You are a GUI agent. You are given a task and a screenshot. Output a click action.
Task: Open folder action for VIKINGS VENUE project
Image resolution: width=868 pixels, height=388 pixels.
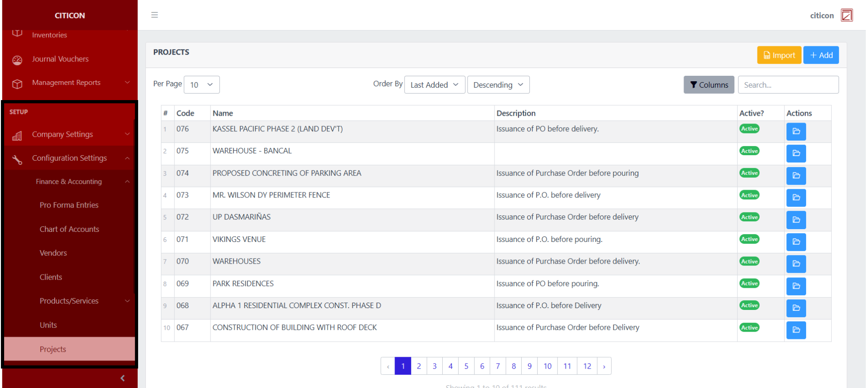click(796, 242)
